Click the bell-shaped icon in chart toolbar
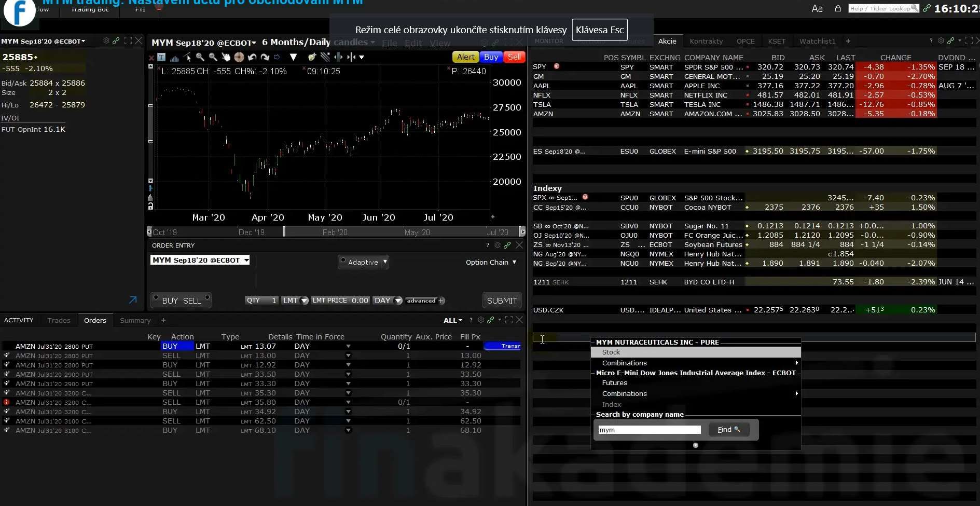The image size is (980, 506). pos(312,57)
